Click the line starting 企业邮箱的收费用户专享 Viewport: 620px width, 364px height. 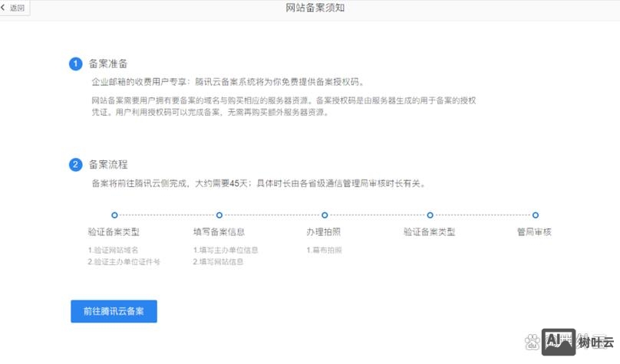coord(228,82)
